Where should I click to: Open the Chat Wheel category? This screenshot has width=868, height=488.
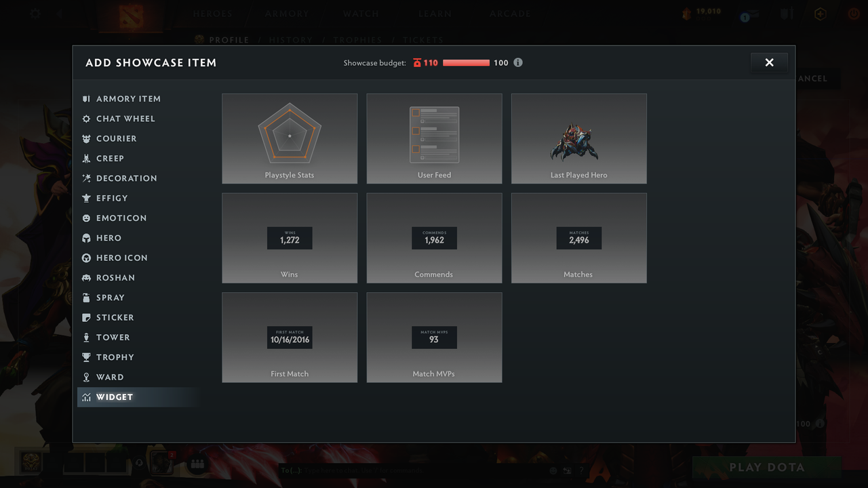pyautogui.click(x=125, y=119)
